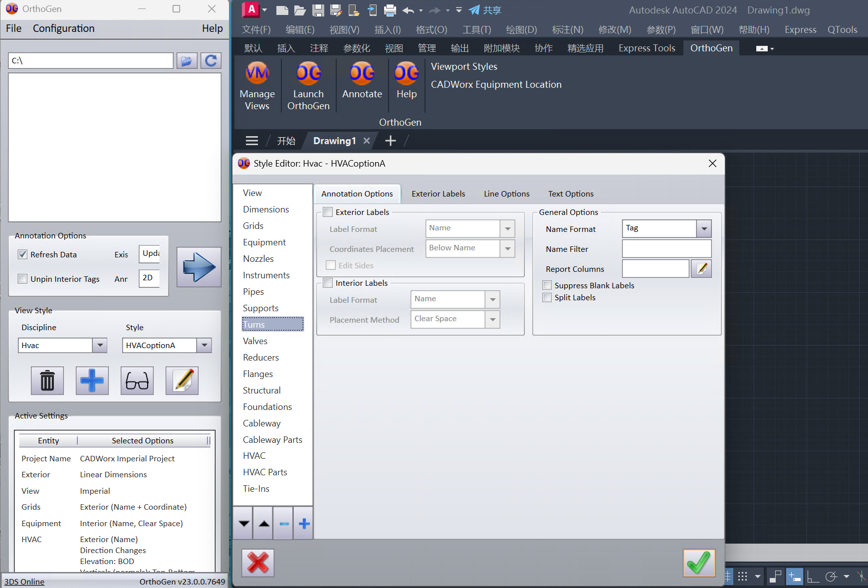Open Name Format dropdown
Viewport: 868px width, 588px height.
(704, 228)
